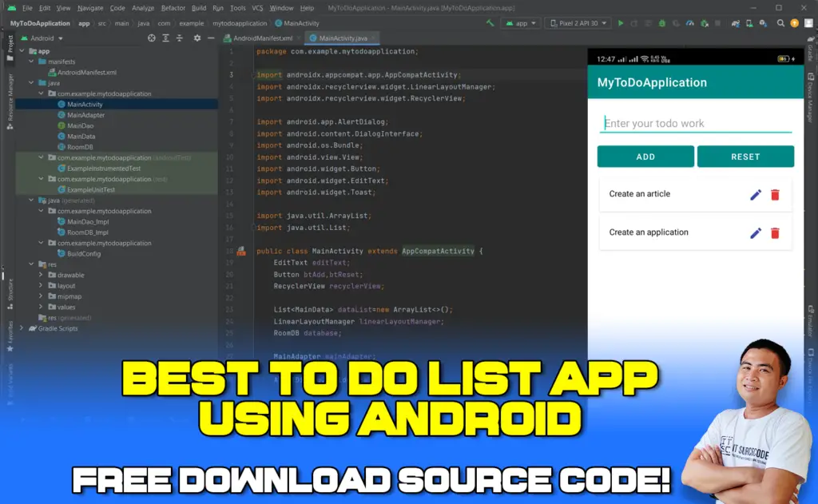Open Project panel gear settings
The width and height of the screenshot is (818, 504).
[x=197, y=38]
